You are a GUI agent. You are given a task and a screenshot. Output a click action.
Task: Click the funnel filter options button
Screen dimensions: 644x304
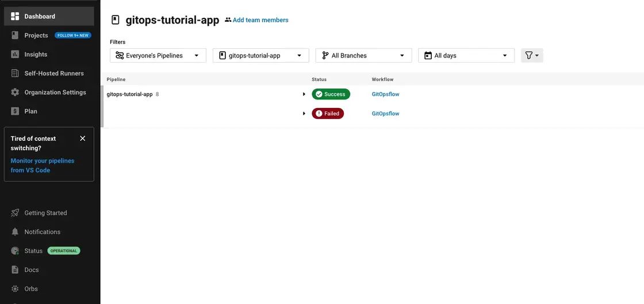point(531,55)
